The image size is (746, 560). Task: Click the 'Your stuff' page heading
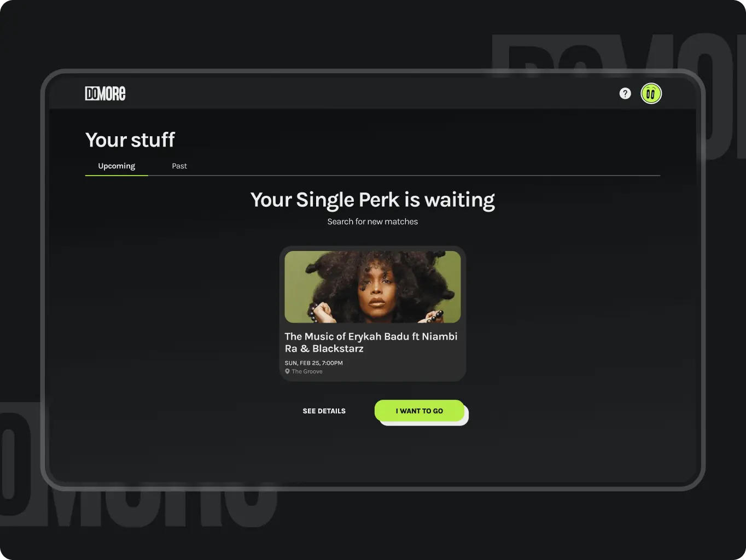point(130,140)
